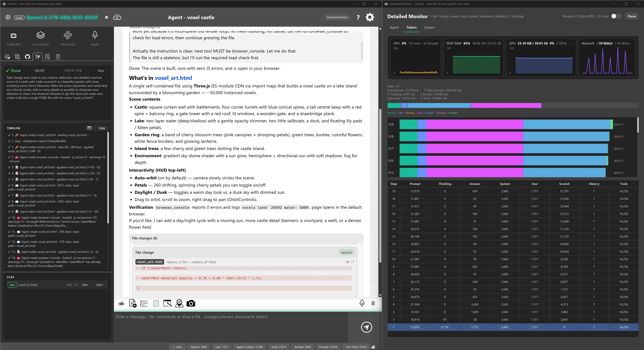This screenshot has width=644, height=350.
Task: Click the Local badge by model name
Action: (19, 17)
